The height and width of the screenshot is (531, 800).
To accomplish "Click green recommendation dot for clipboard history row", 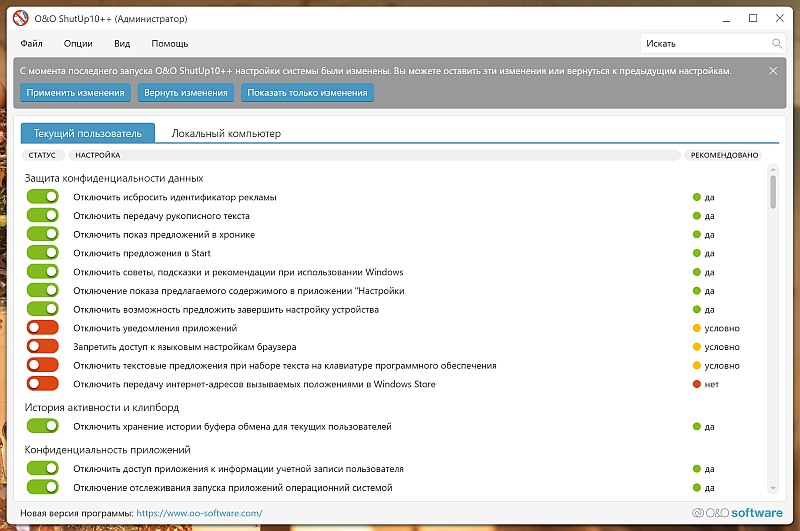I will coord(697,427).
